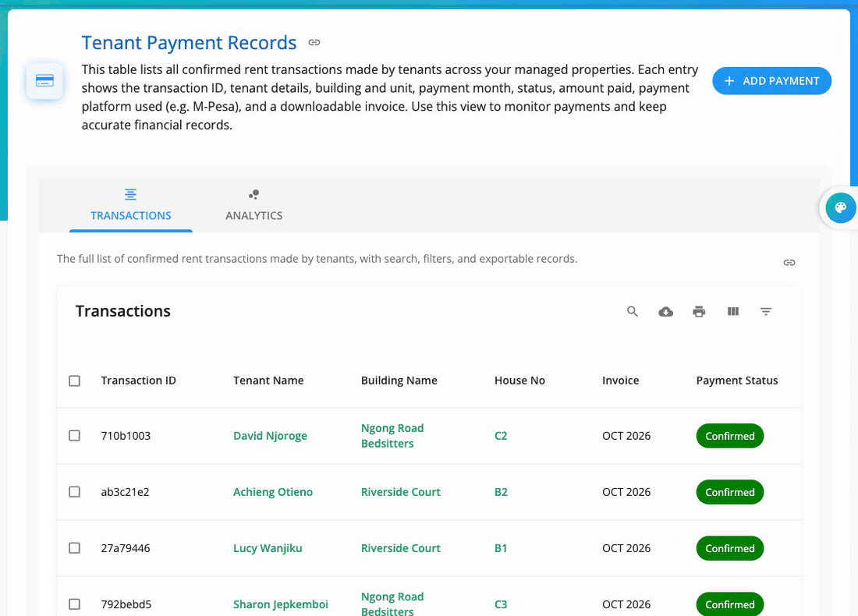Click the plus icon in Add Payment
Image resolution: width=858 pixels, height=616 pixels.
click(729, 81)
